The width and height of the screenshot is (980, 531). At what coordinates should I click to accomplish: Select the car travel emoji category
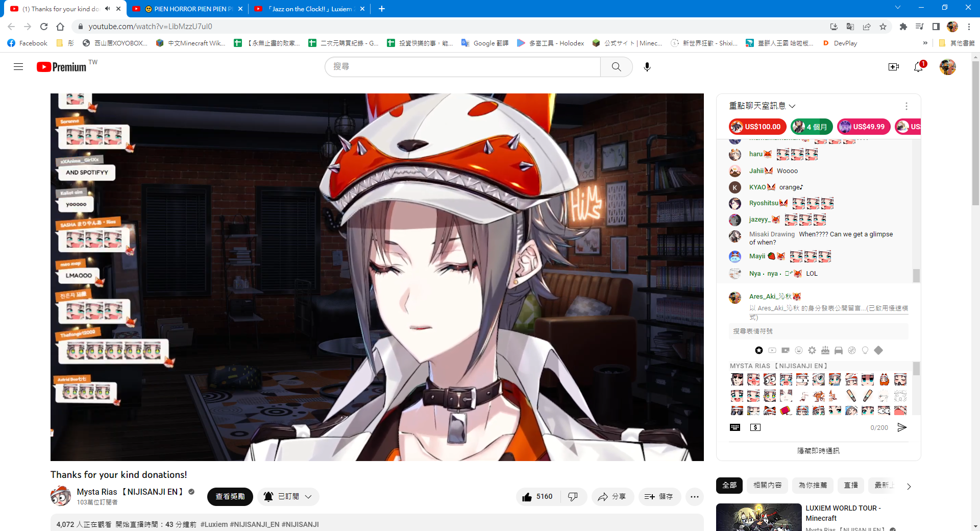point(839,350)
